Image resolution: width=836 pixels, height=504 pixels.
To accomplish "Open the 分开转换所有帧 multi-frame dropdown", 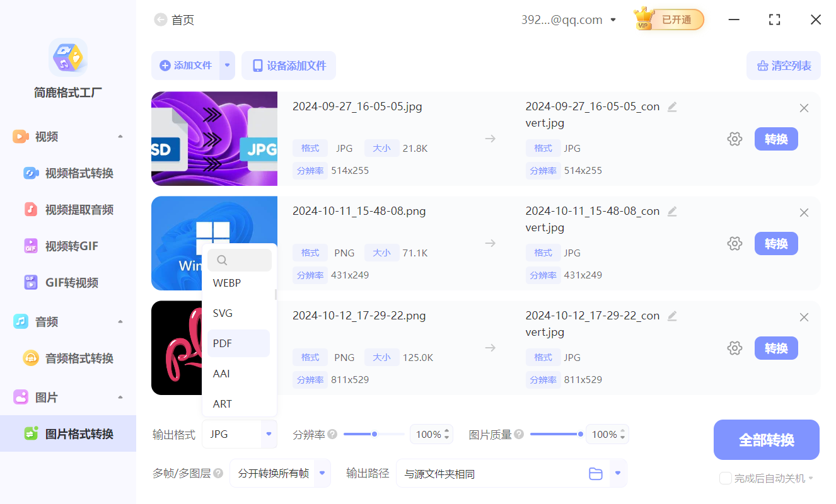I will pos(322,473).
